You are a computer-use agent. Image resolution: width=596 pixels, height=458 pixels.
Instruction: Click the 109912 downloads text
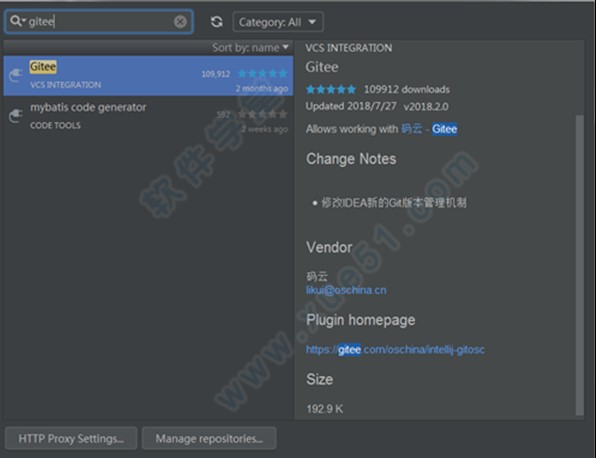pos(407,89)
